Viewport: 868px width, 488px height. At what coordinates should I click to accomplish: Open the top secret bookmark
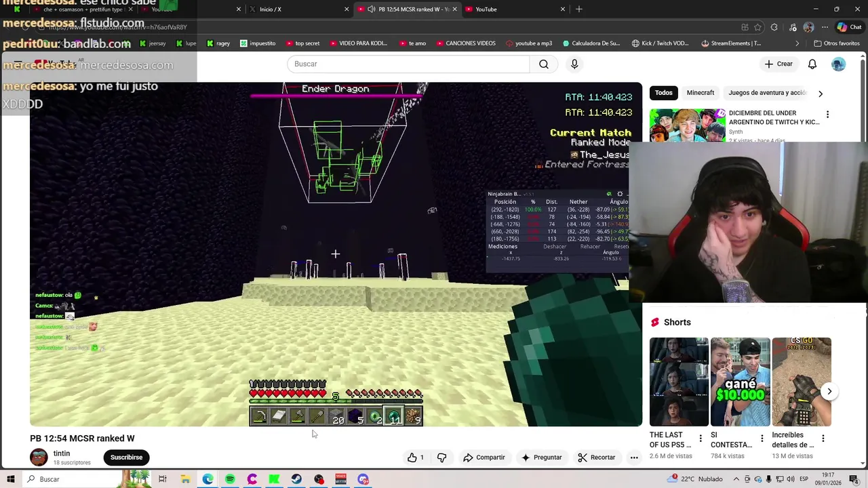[302, 43]
